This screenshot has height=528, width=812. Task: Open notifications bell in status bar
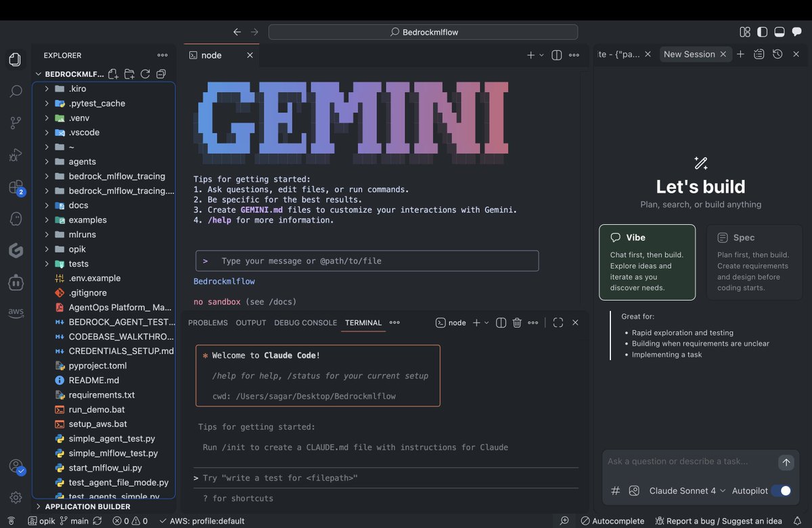pyautogui.click(x=797, y=521)
